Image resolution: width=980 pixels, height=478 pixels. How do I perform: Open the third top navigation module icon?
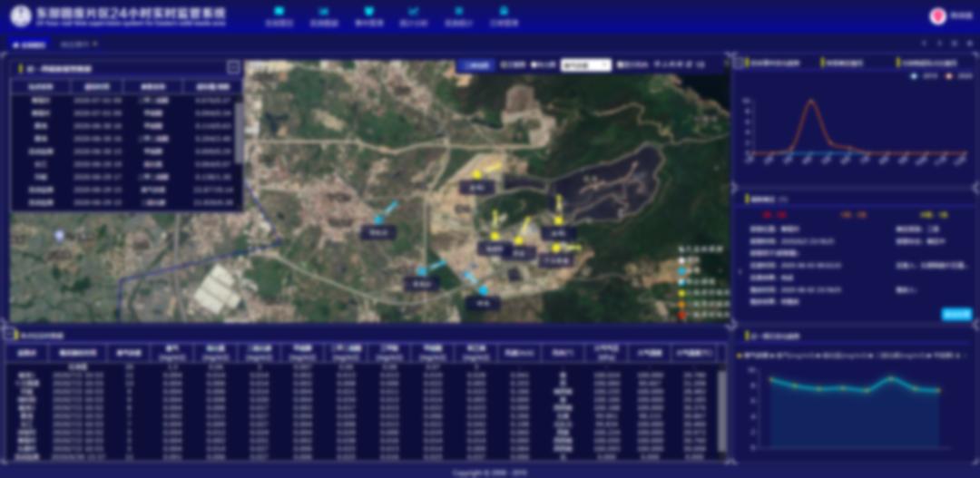point(368,11)
